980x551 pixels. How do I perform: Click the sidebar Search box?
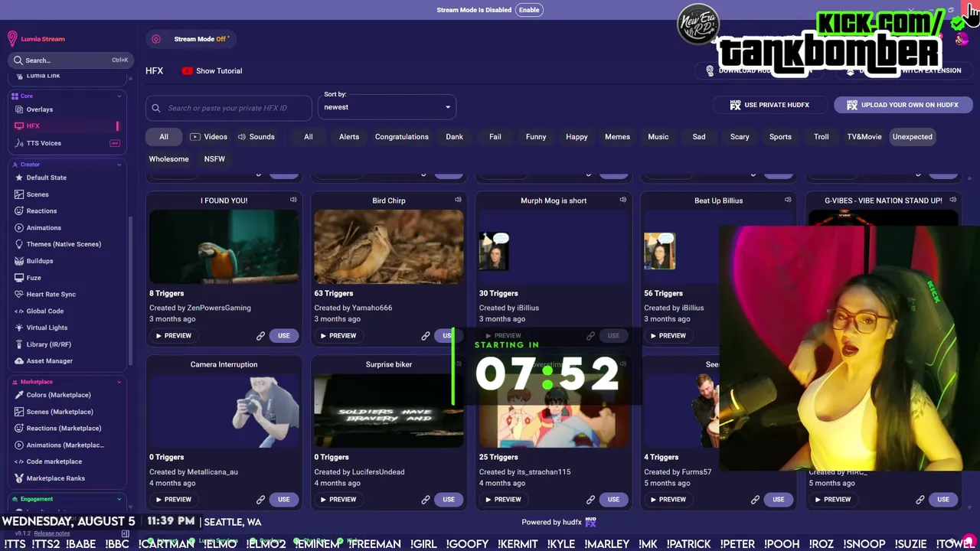(70, 60)
